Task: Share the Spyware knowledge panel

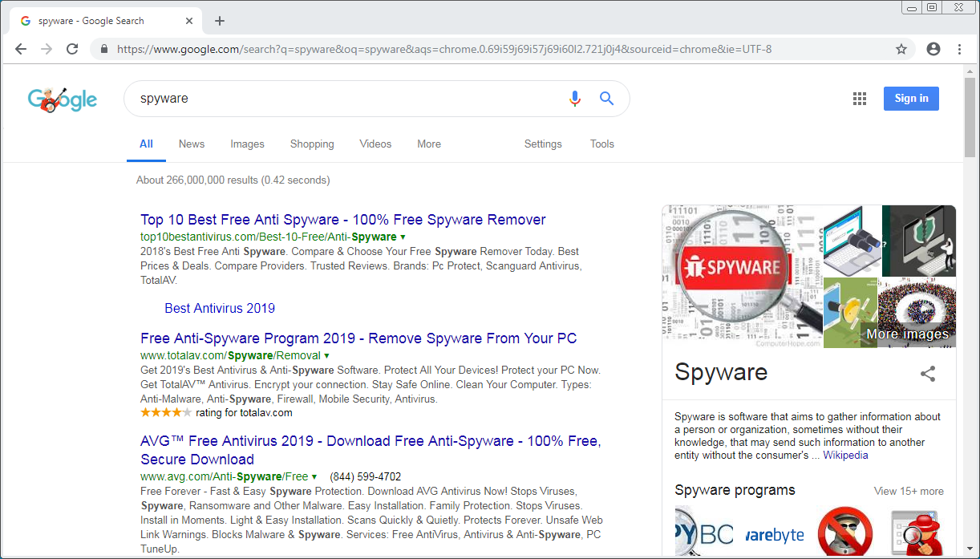Action: pos(928,373)
